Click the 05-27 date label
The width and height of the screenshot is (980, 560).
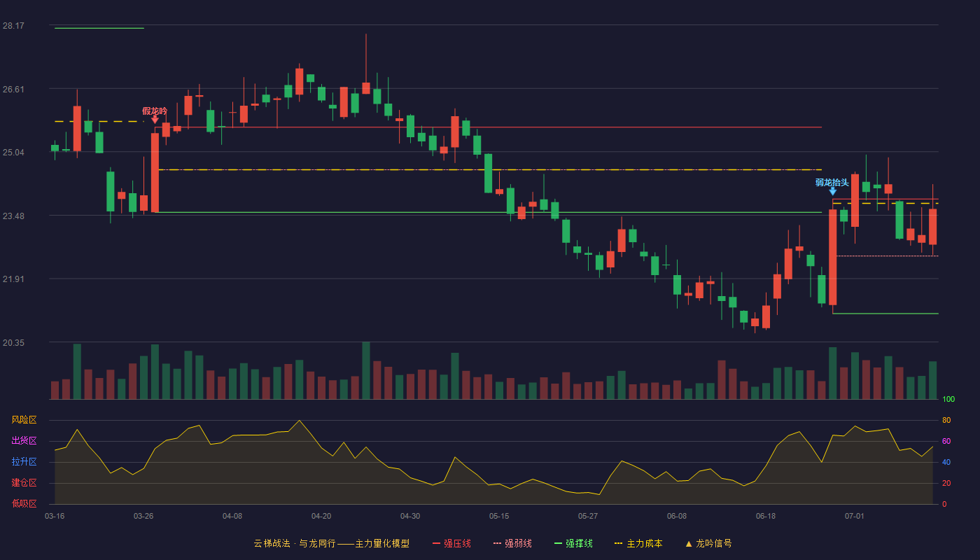click(x=588, y=516)
